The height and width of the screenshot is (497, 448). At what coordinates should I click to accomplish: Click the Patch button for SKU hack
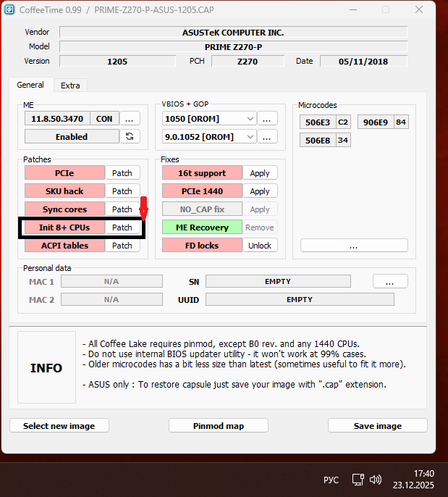122,191
